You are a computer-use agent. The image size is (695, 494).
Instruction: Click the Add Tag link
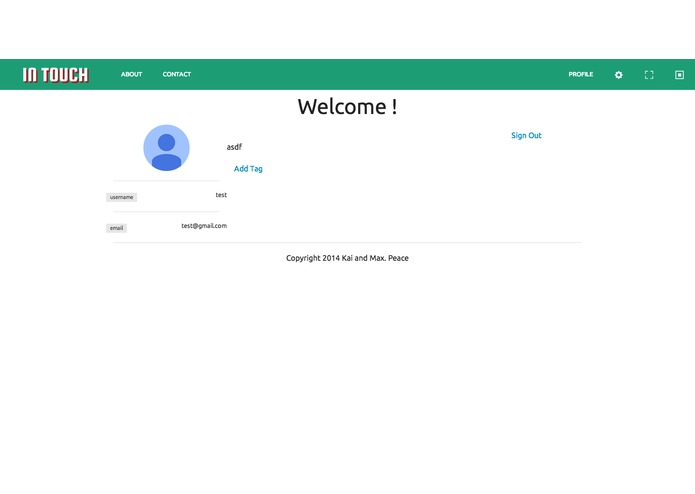pyautogui.click(x=248, y=169)
